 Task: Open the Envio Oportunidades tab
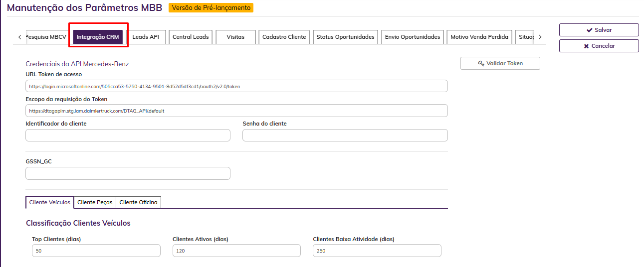point(413,37)
